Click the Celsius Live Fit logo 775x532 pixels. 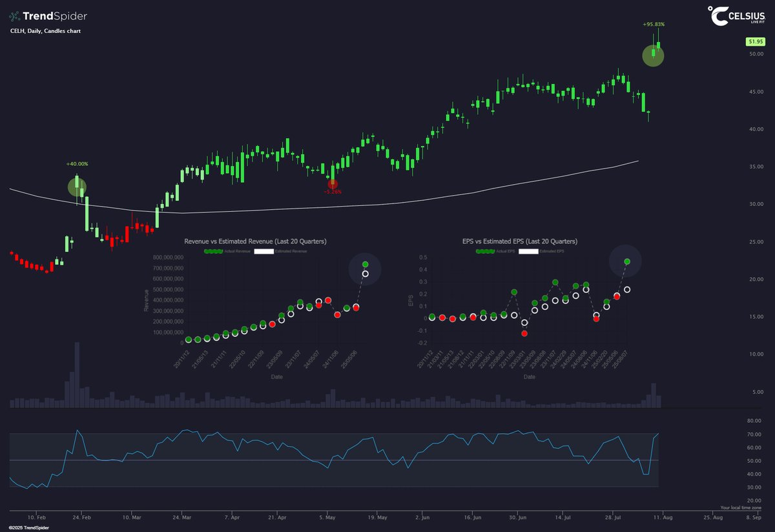tap(736, 16)
